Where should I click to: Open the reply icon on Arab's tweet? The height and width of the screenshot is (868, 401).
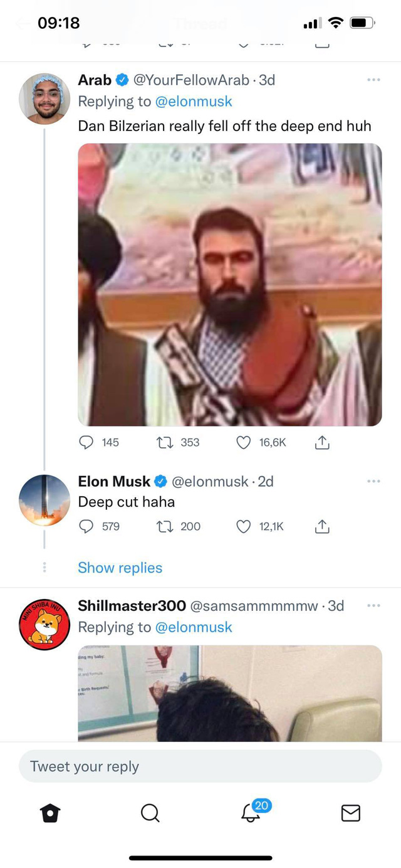(86, 442)
